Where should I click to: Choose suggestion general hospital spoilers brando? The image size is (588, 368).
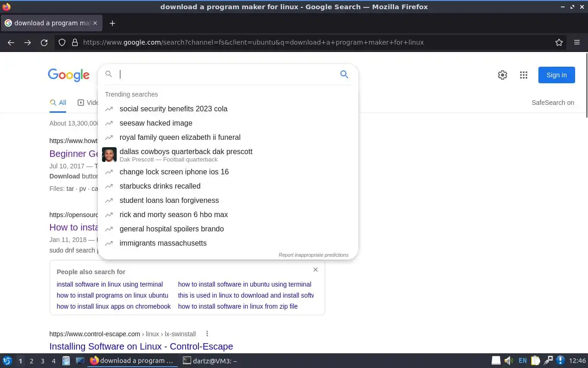point(228,229)
